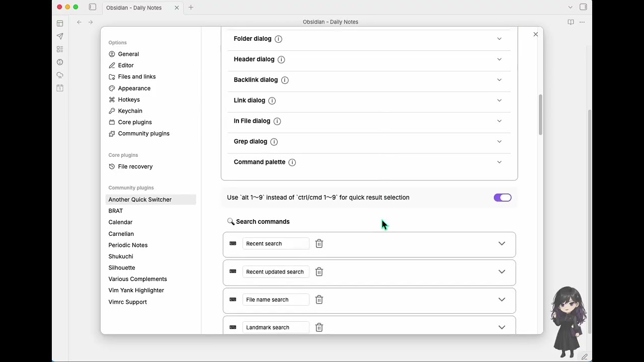644x362 pixels.
Task: Click the info icon beside Grep dialog
Action: coord(274,142)
